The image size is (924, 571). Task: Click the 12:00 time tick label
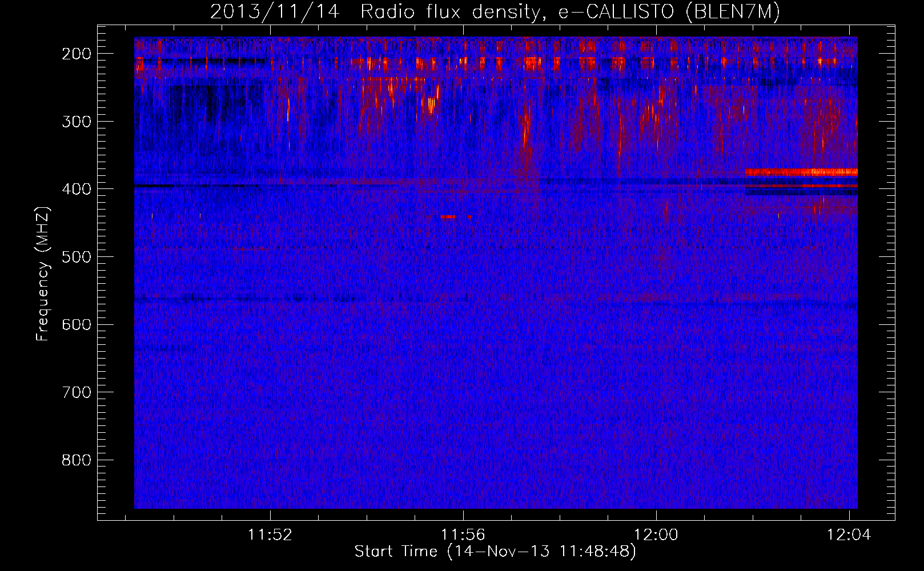coord(656,534)
